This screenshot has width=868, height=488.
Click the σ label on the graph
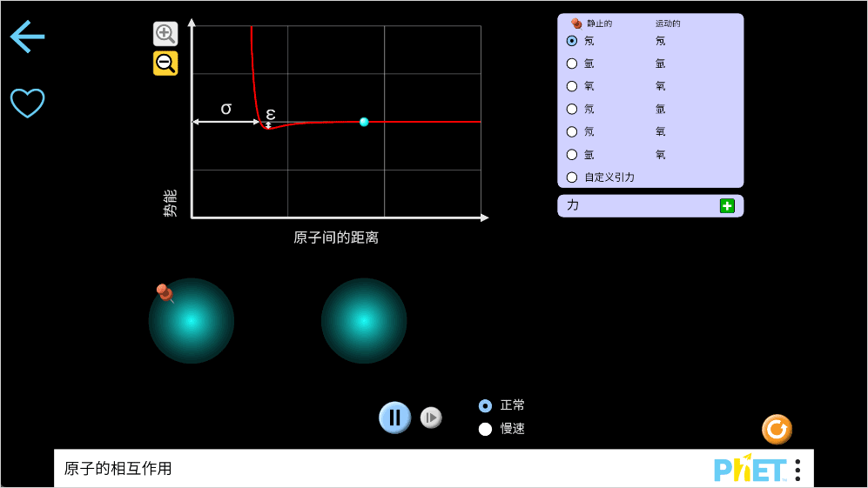pyautogui.click(x=225, y=109)
